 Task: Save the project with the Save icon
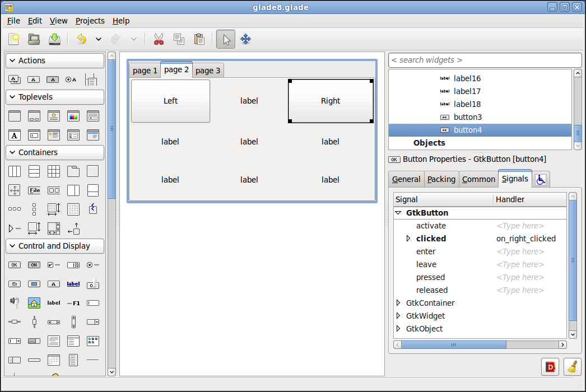click(54, 39)
